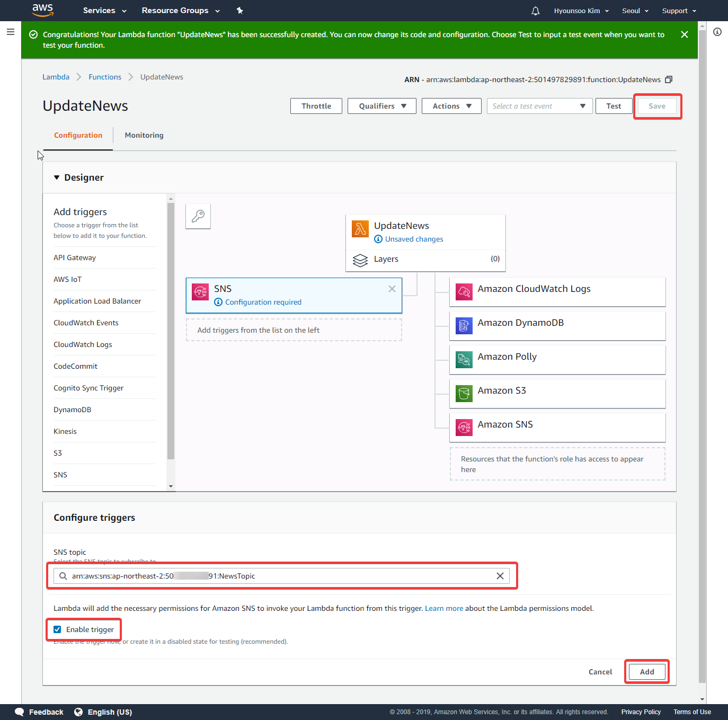The image size is (728, 720).
Task: Click the Amazon DynamoDB icon
Action: [464, 326]
